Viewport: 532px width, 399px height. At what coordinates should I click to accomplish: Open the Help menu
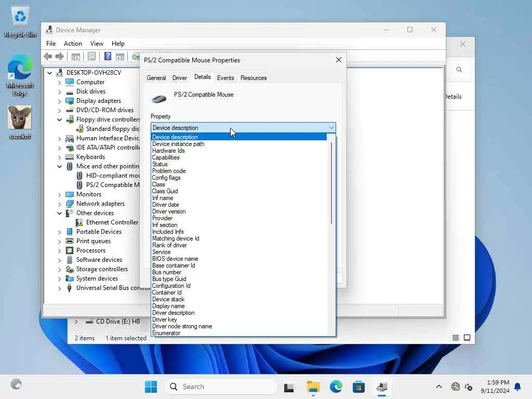click(118, 44)
